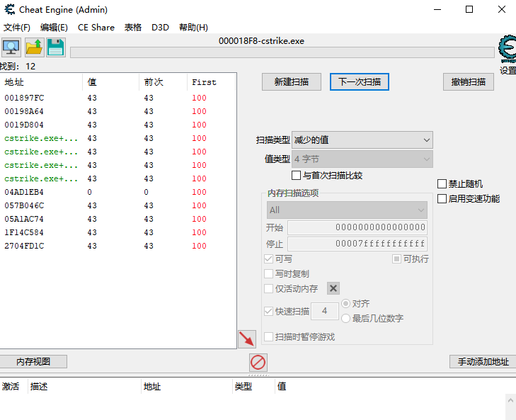516x420 pixels.
Task: Expand the 扫描类型 scan type dropdown
Action: click(362, 140)
